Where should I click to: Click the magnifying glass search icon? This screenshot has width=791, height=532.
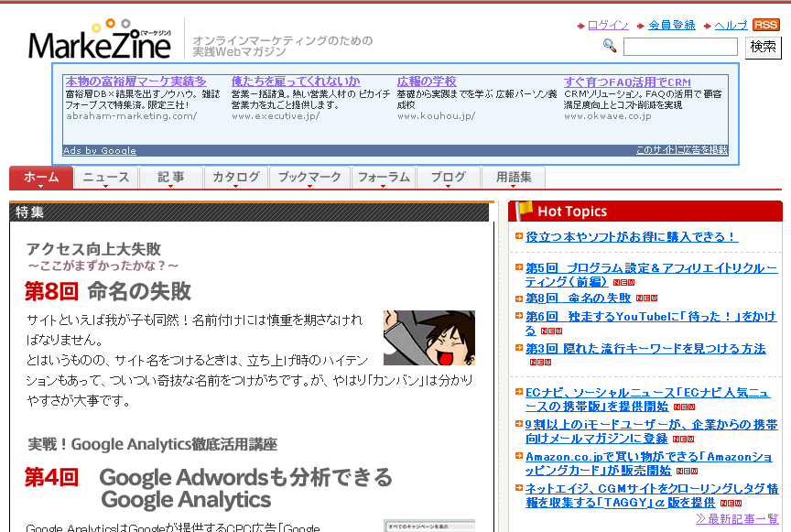click(610, 46)
